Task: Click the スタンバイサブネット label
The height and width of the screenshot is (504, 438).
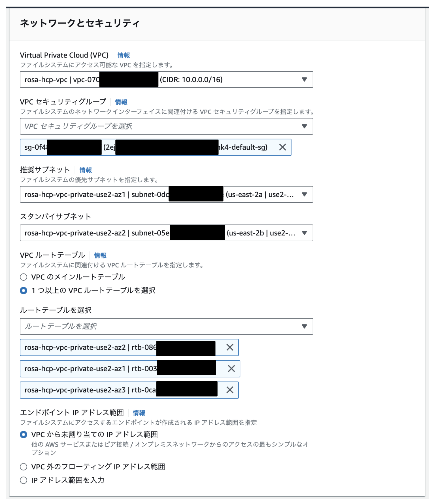Action: click(x=56, y=217)
